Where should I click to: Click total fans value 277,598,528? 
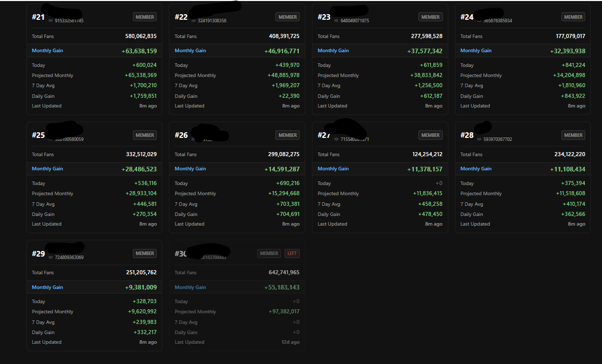tap(427, 36)
